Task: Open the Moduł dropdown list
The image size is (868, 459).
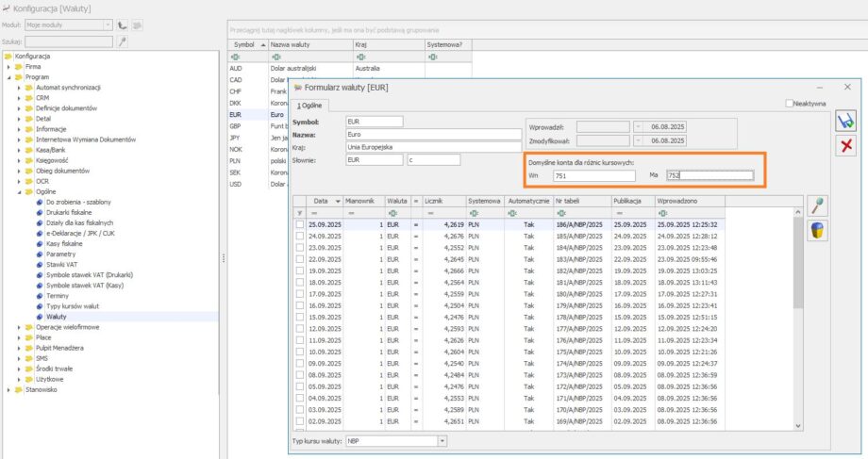Action: (107, 25)
